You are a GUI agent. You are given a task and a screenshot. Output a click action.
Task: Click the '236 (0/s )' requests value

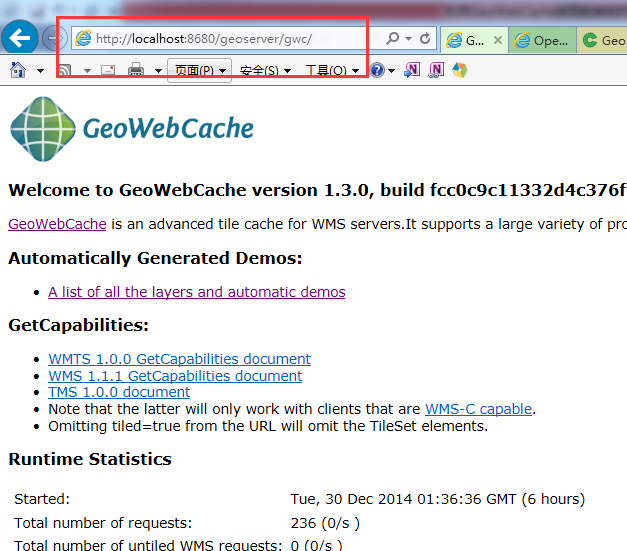pos(325,523)
